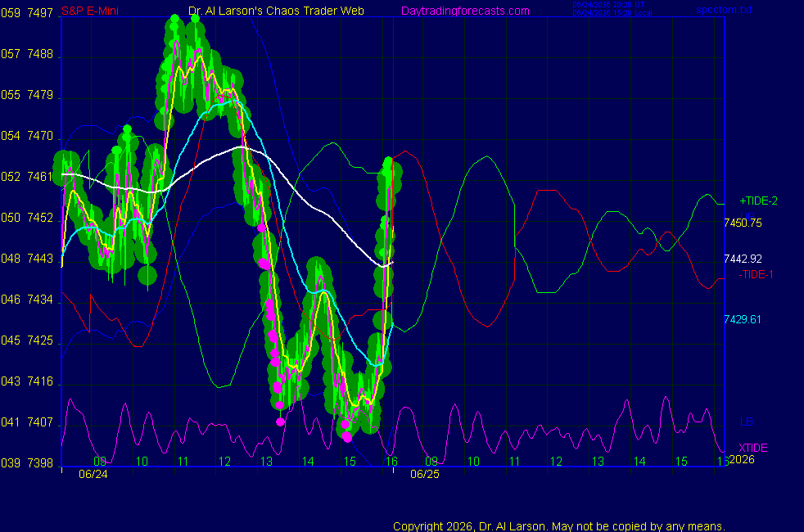Viewport: 804px width, 532px height.
Task: Click the cyan '7429.61' value readout
Action: pos(743,319)
